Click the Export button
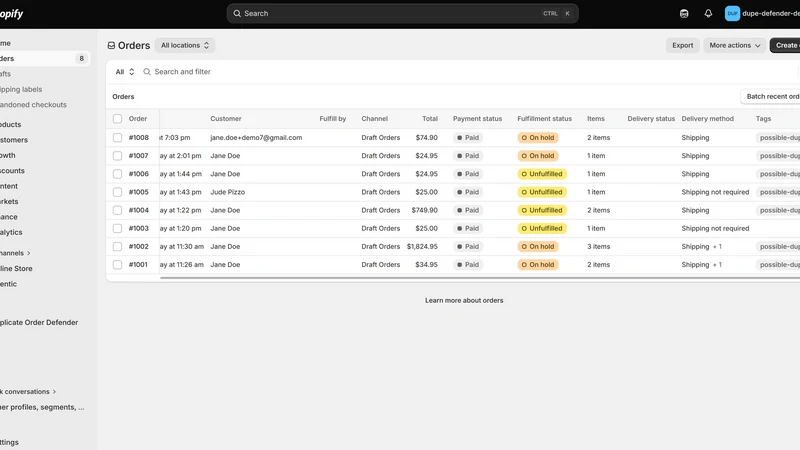 (x=683, y=45)
